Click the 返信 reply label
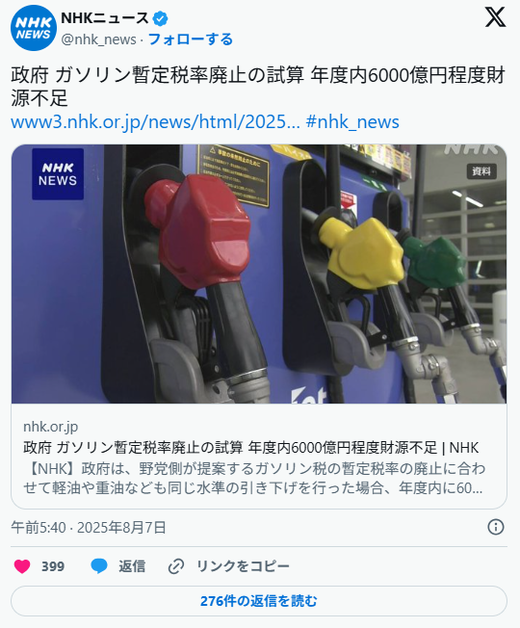This screenshot has width=520, height=628. (132, 566)
